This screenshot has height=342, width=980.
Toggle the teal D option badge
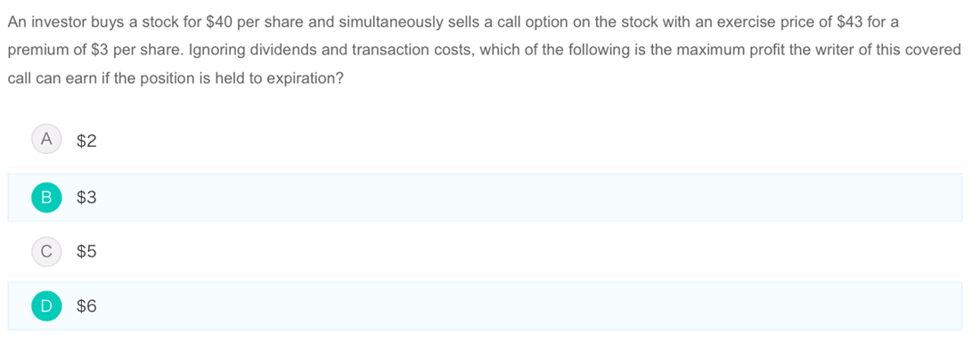pyautogui.click(x=46, y=305)
